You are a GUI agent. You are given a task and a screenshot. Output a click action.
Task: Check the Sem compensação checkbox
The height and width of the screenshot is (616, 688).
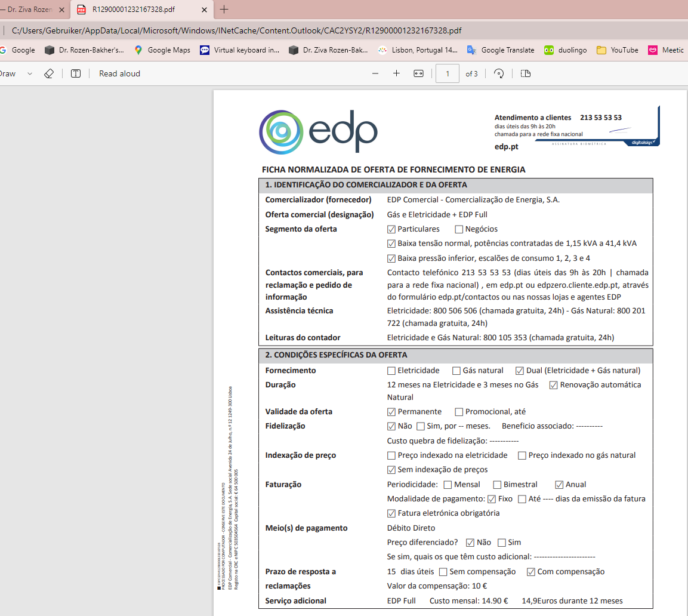pyautogui.click(x=443, y=572)
